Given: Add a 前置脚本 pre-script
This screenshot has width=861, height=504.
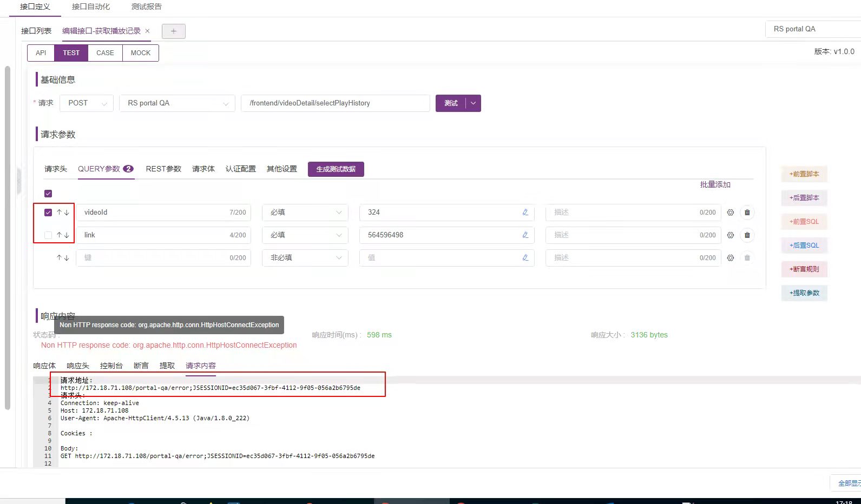Looking at the screenshot, I should (804, 174).
